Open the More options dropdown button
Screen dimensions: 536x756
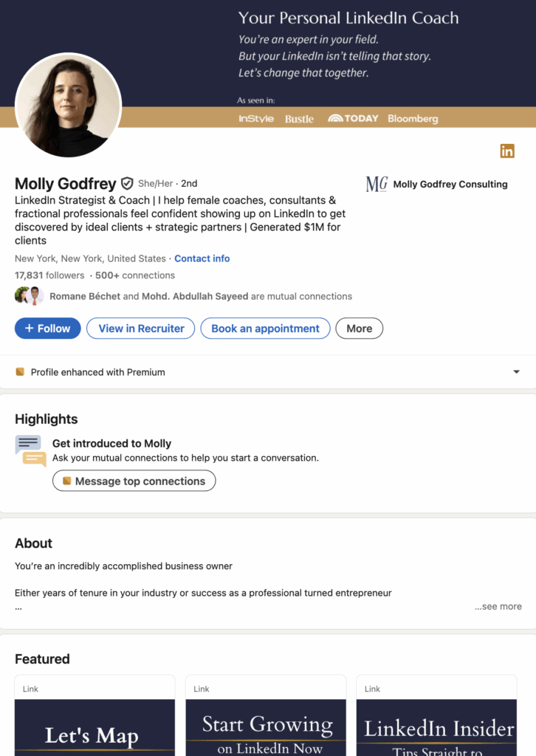coord(359,329)
